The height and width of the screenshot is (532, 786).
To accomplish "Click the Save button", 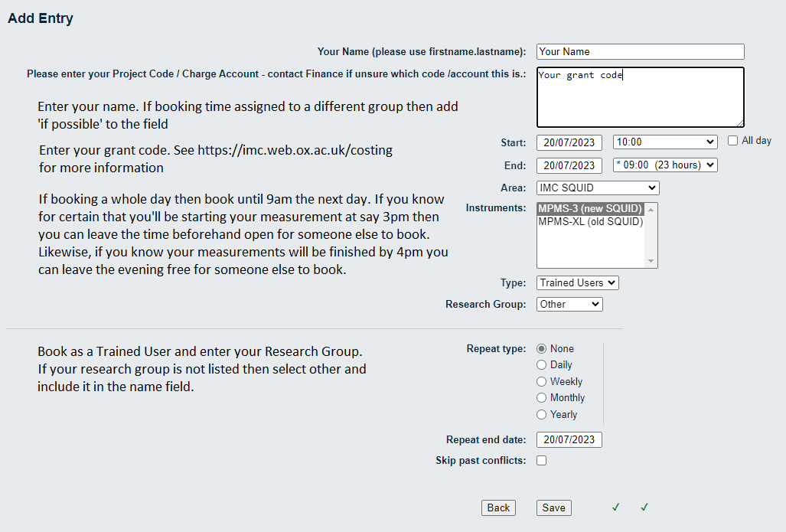I will point(554,508).
